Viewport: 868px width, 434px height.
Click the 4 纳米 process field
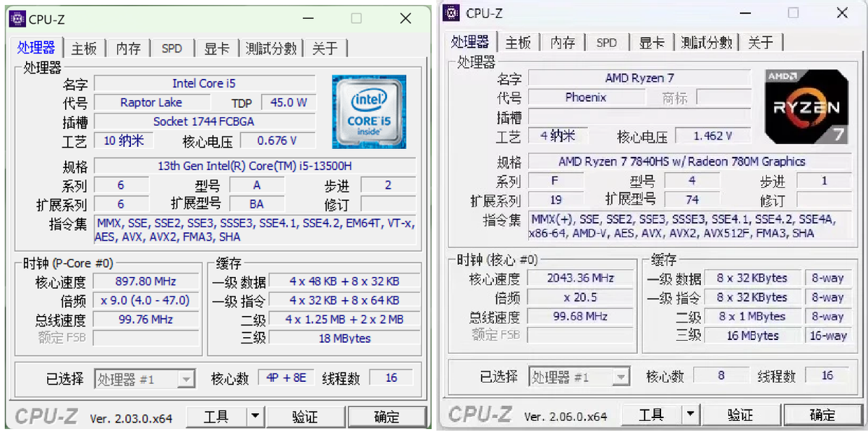558,135
